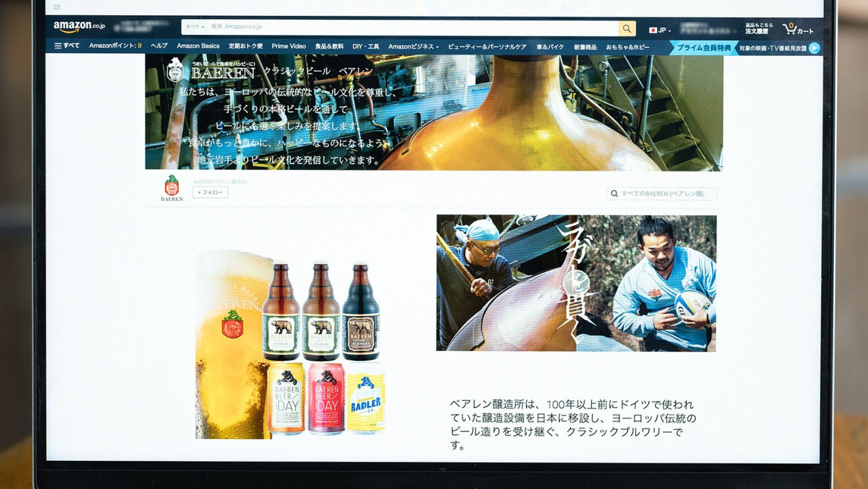Select 食品&飲料 in the navigation bar
This screenshot has width=868, height=489.
(328, 46)
